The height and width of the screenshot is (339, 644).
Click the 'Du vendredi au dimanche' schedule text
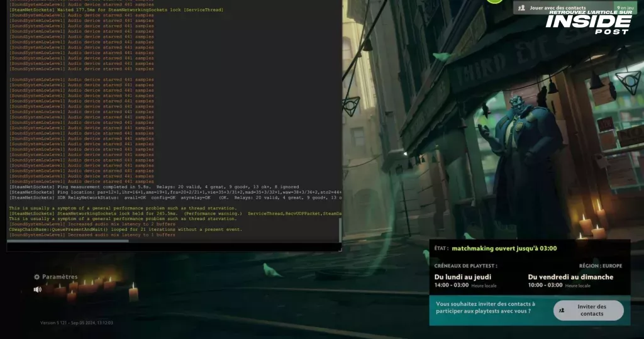point(570,277)
